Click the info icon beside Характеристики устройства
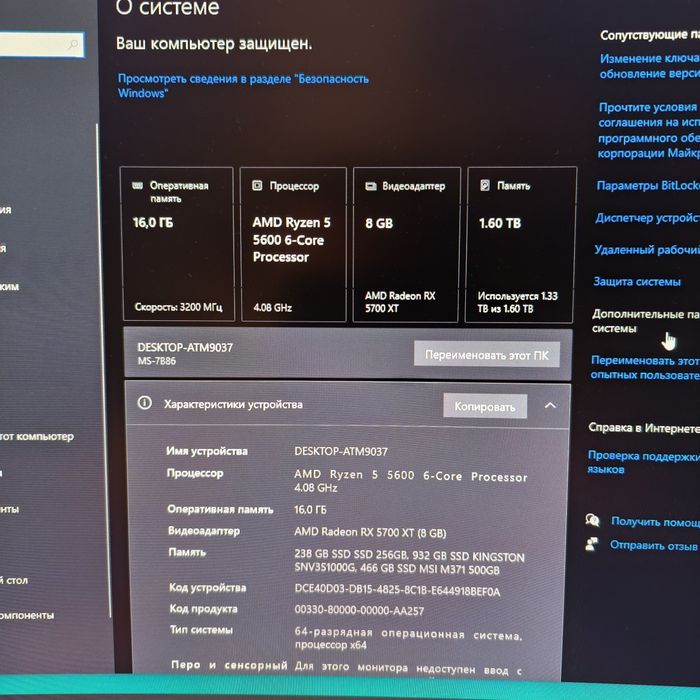Image resolution: width=700 pixels, height=700 pixels. point(144,403)
